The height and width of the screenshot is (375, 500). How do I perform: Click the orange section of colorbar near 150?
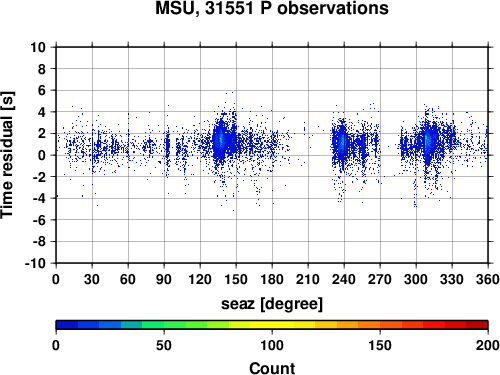[380, 325]
